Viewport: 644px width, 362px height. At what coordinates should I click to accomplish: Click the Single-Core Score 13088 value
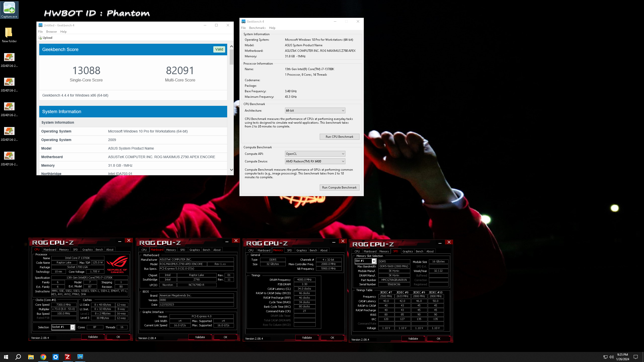click(x=86, y=70)
